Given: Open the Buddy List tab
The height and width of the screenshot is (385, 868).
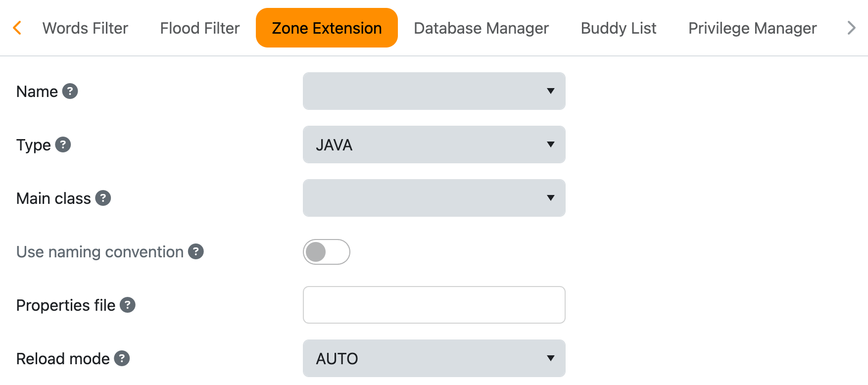Looking at the screenshot, I should (x=618, y=28).
